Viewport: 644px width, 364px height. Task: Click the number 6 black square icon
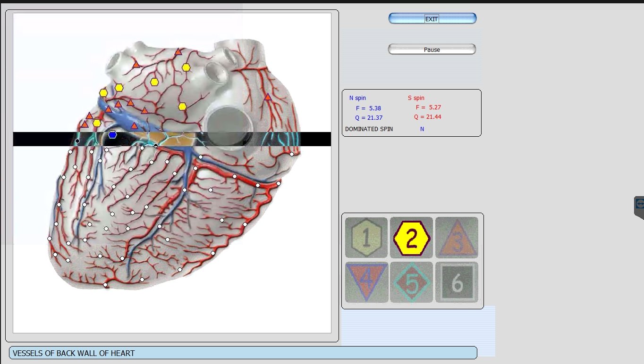(457, 282)
